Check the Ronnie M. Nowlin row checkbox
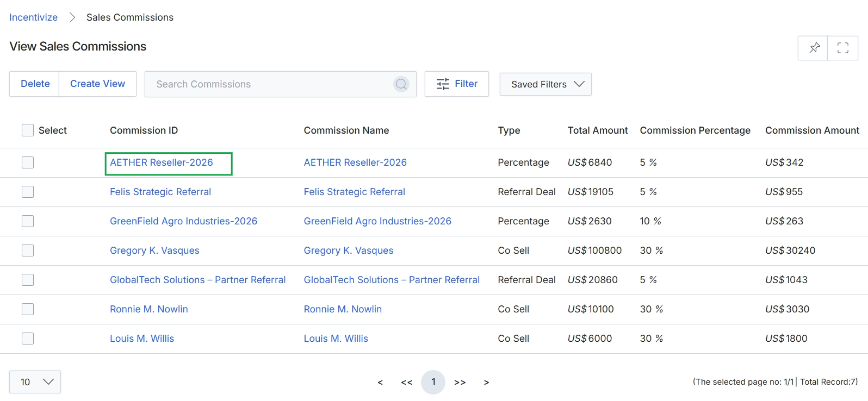 point(28,309)
